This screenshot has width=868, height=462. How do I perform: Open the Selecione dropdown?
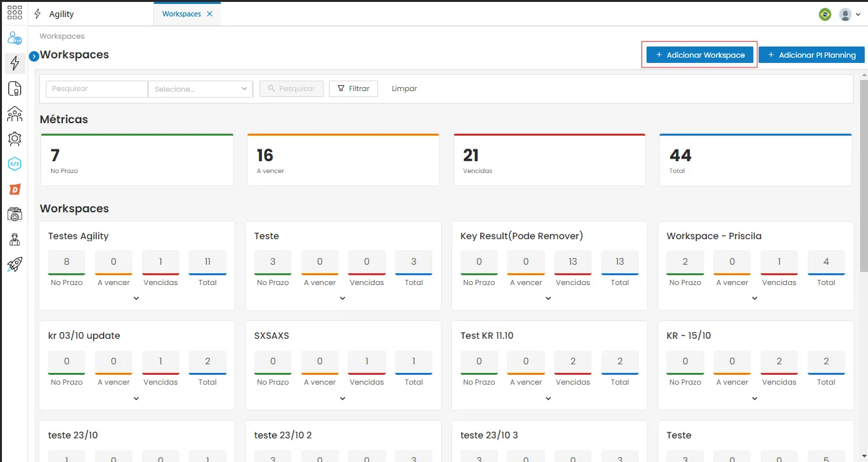click(200, 89)
